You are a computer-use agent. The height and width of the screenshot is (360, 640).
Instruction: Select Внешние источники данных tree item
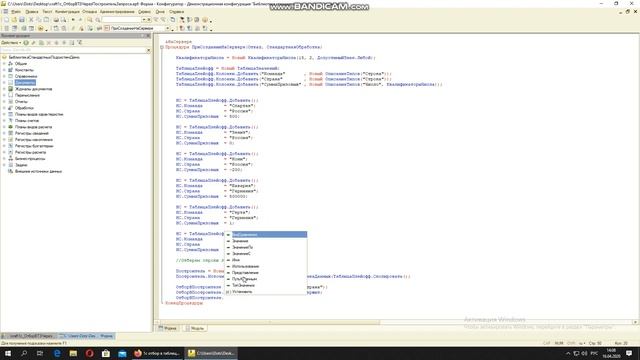[x=38, y=171]
